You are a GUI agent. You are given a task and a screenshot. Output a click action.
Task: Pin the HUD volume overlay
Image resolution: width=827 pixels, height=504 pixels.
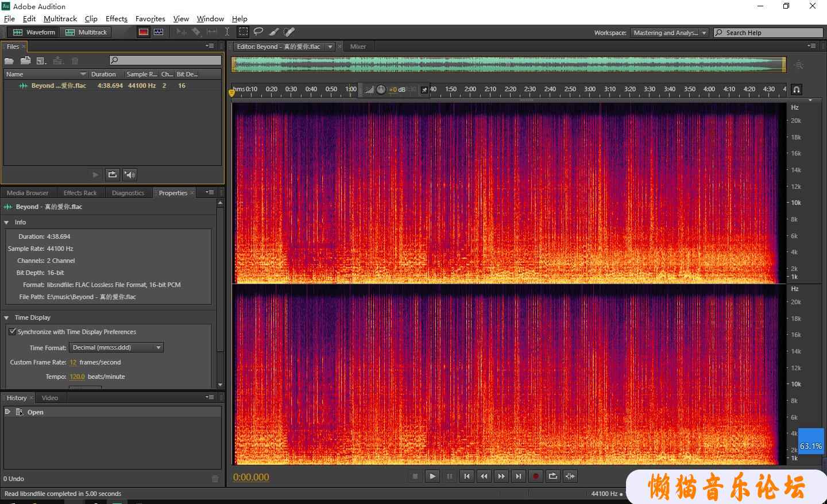pyautogui.click(x=424, y=90)
